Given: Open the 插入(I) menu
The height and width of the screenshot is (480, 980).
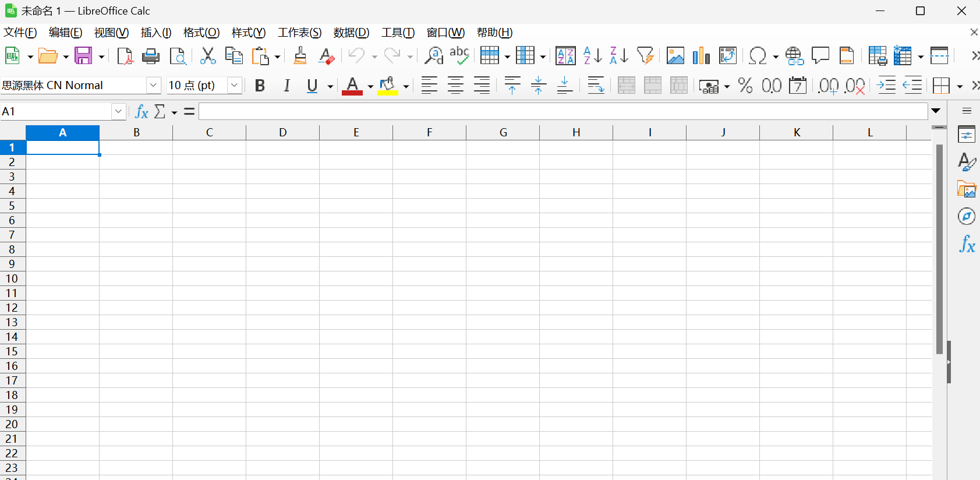Looking at the screenshot, I should [155, 33].
